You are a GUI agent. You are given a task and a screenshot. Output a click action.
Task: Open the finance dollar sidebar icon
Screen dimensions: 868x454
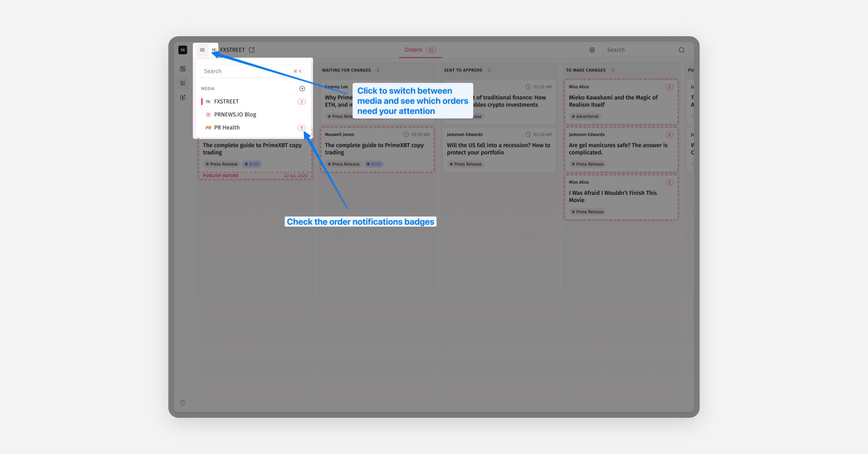183,98
